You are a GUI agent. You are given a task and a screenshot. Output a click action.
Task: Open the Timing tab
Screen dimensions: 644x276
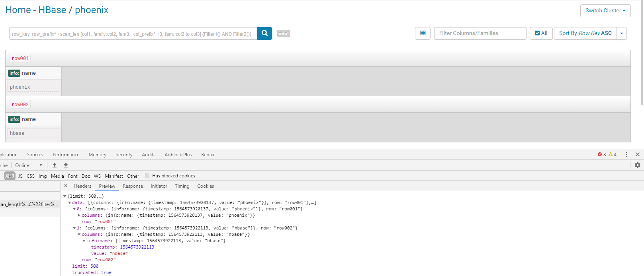(182, 186)
